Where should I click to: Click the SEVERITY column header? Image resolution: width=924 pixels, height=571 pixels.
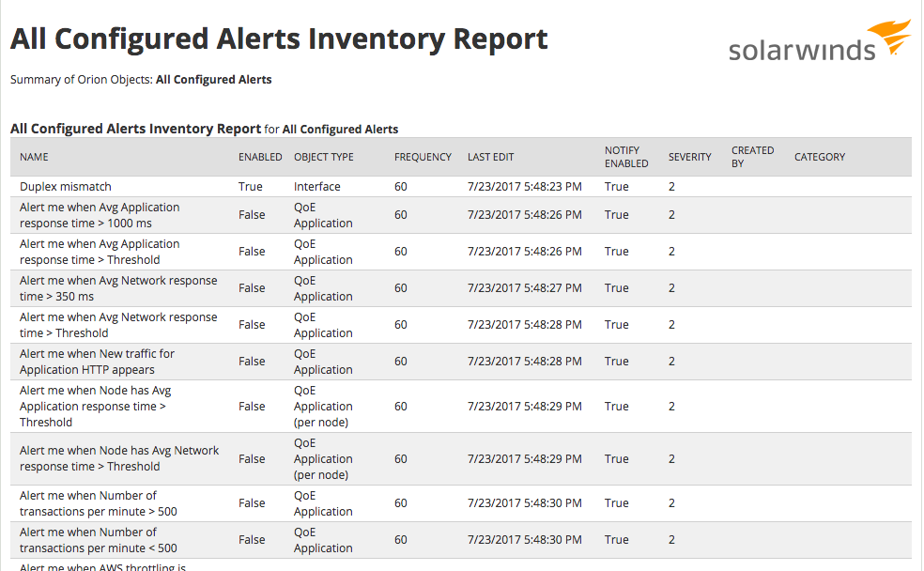click(x=689, y=157)
